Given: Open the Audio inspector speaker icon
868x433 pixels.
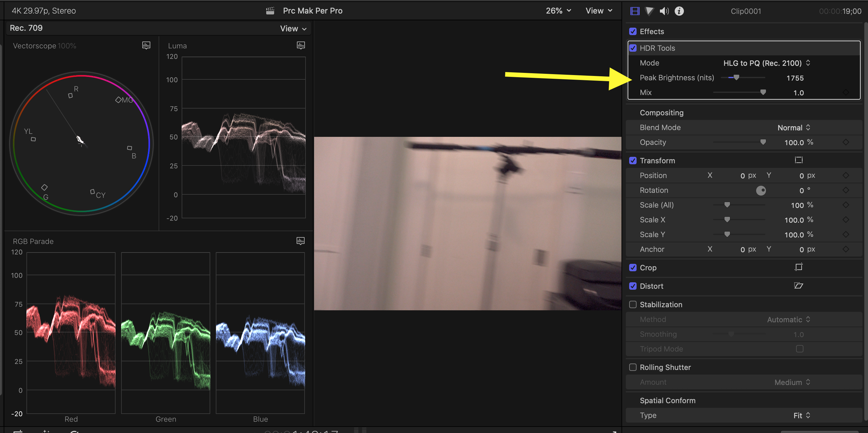Looking at the screenshot, I should click(x=664, y=11).
